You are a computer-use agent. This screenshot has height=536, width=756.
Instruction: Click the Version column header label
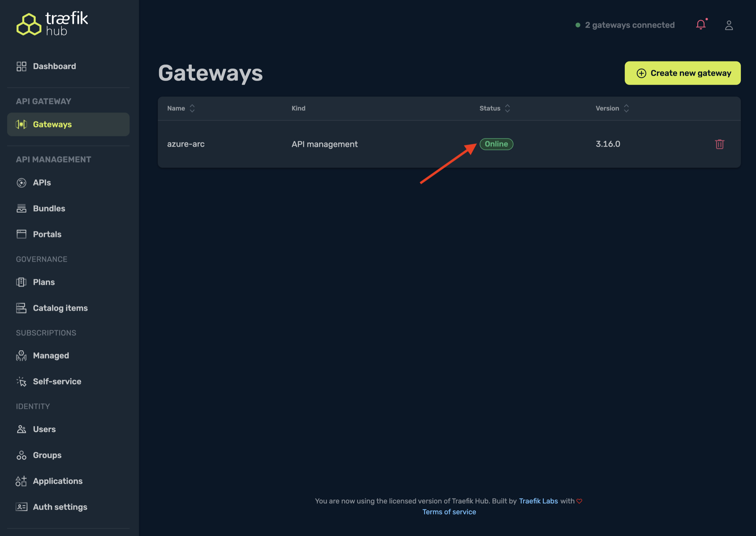click(x=607, y=108)
